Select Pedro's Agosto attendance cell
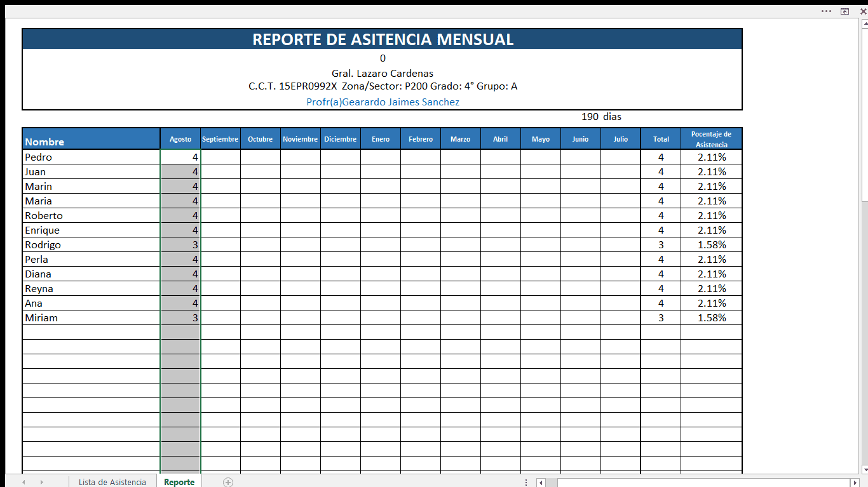The width and height of the screenshot is (868, 487). [x=180, y=157]
